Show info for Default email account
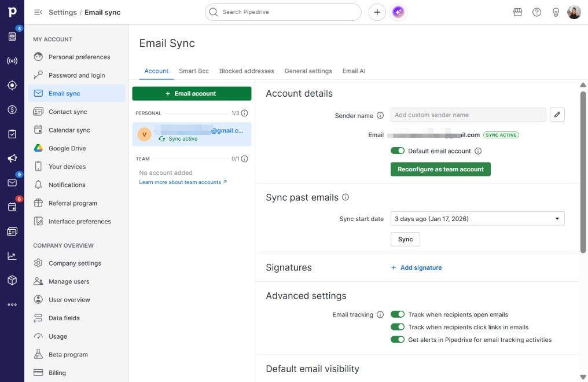Image resolution: width=588 pixels, height=382 pixels. 478,151
